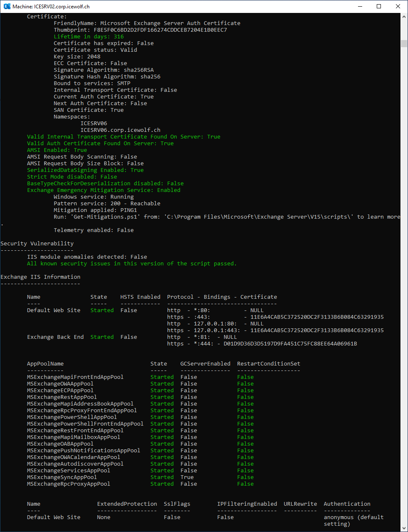The height and width of the screenshot is (532, 408).
Task: Click the window title 'Machine: ICESRV02.corp.icewolf.ch'
Action: (51, 7)
